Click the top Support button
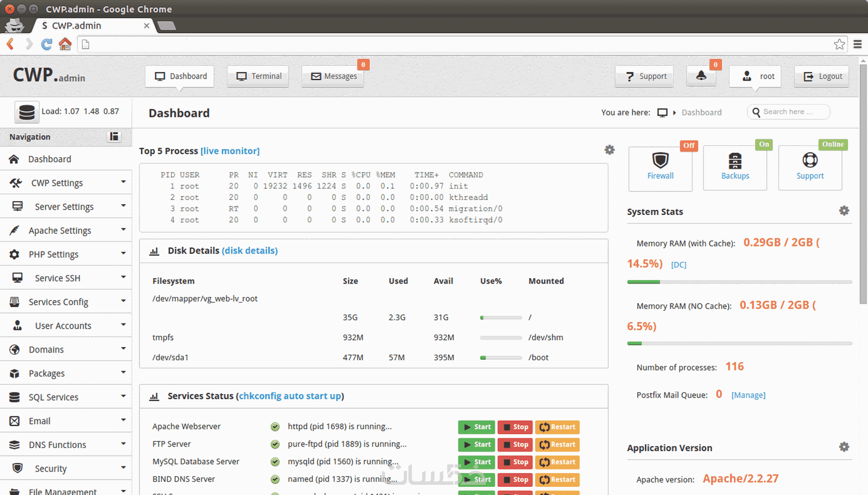The width and height of the screenshot is (868, 495). 644,76
